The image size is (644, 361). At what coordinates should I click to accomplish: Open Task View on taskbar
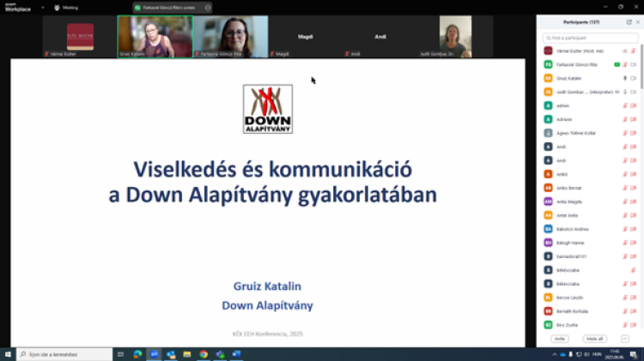point(120,354)
